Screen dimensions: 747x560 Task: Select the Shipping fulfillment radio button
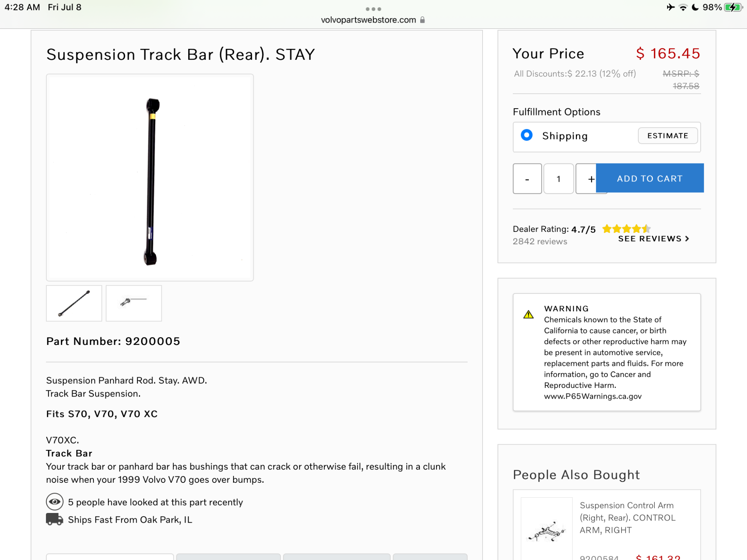coord(526,136)
